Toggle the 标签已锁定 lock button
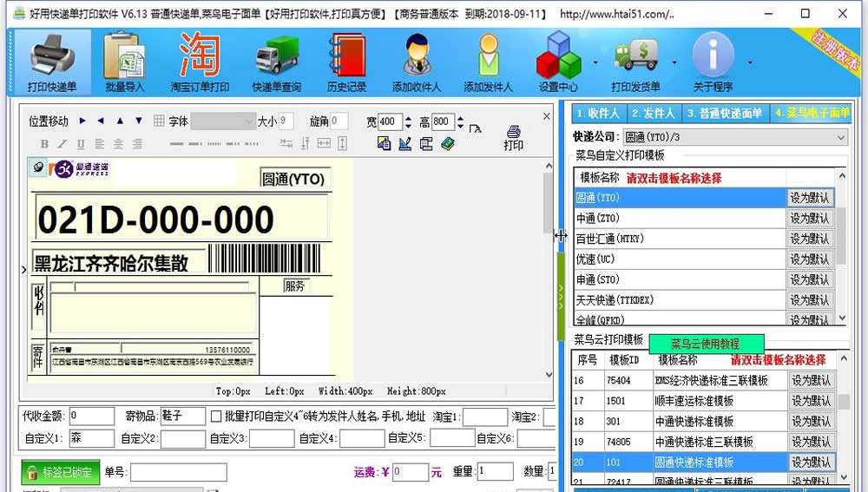This screenshot has width=868, height=492. click(x=61, y=473)
